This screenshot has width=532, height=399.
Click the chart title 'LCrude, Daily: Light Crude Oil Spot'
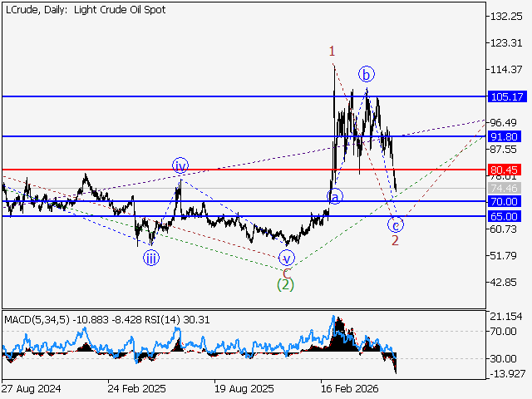tap(86, 10)
